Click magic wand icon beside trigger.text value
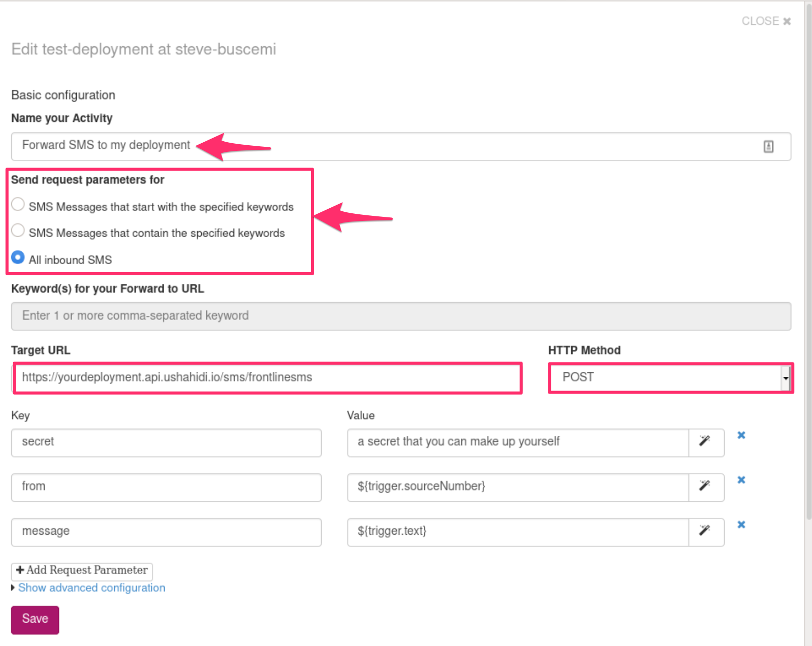 (x=705, y=531)
